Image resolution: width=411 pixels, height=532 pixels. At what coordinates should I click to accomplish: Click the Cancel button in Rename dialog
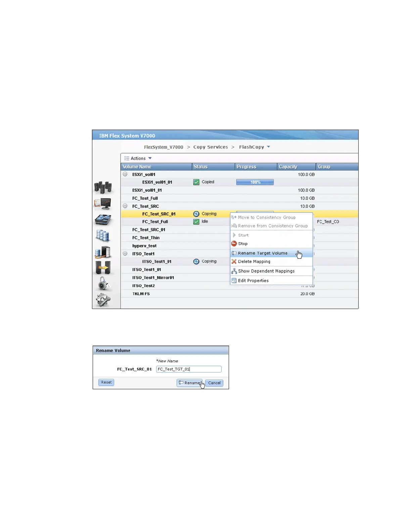pyautogui.click(x=214, y=383)
